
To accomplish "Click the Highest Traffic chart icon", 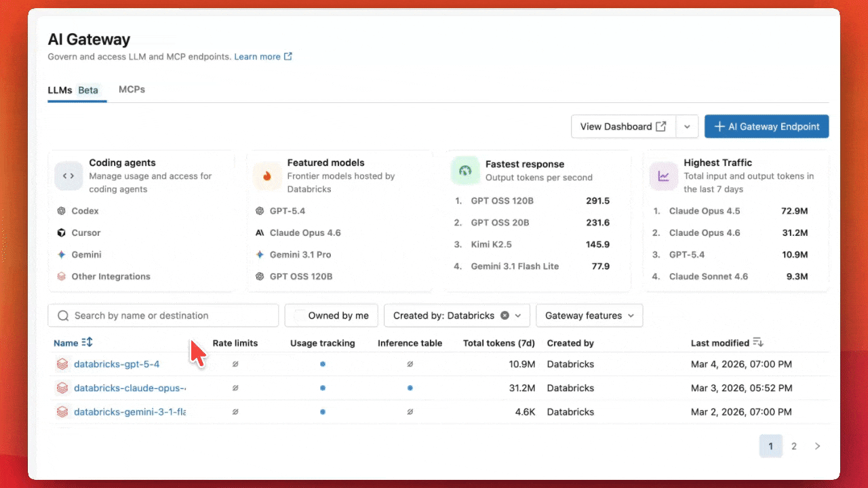I will click(x=663, y=176).
